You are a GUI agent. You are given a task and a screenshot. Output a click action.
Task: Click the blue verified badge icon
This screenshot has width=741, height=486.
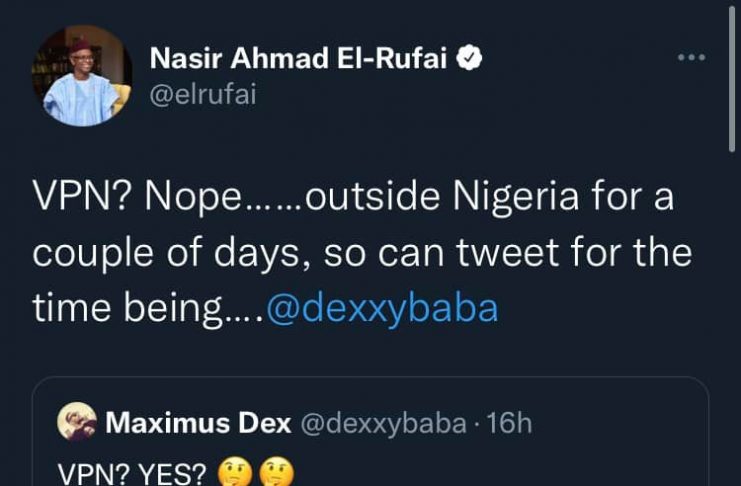471,59
